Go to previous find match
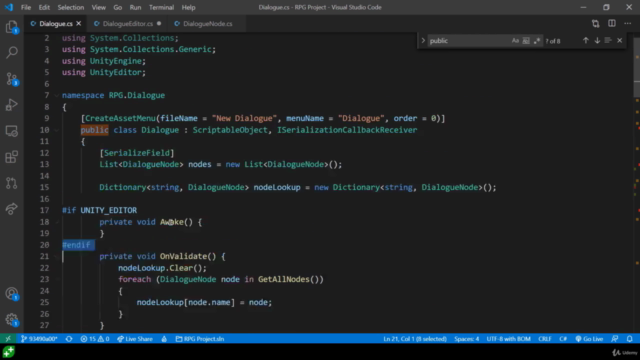 click(x=586, y=40)
